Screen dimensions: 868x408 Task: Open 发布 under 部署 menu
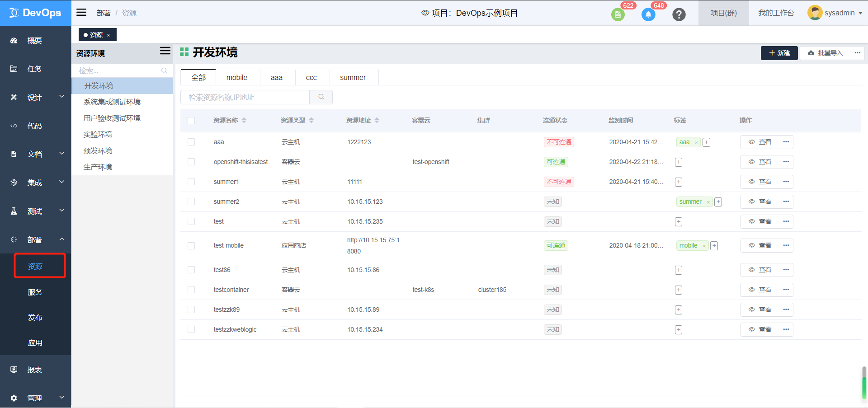[x=35, y=317]
